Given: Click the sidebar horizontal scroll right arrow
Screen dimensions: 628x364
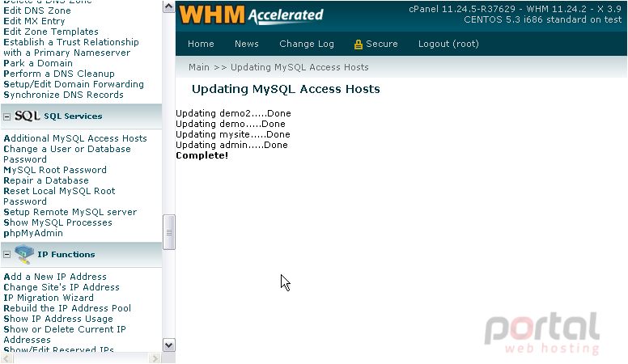Looking at the screenshot, I should pos(155,358).
